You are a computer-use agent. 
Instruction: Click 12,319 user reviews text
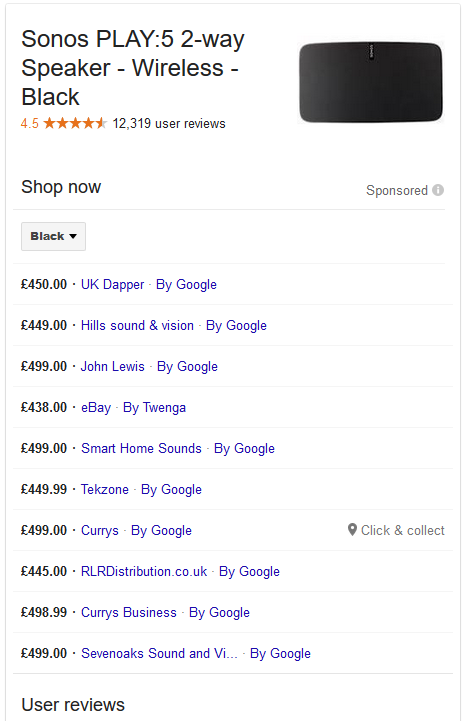(x=169, y=123)
